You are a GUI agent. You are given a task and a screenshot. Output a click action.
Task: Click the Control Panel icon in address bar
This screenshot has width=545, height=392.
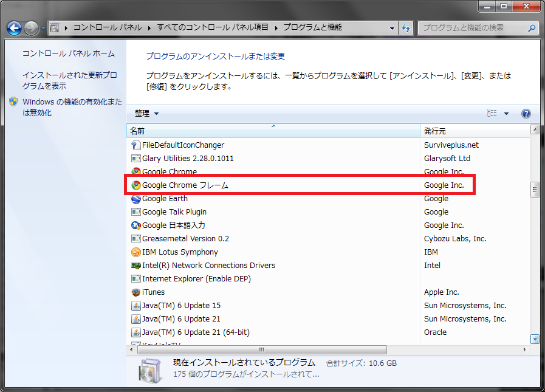click(x=55, y=28)
